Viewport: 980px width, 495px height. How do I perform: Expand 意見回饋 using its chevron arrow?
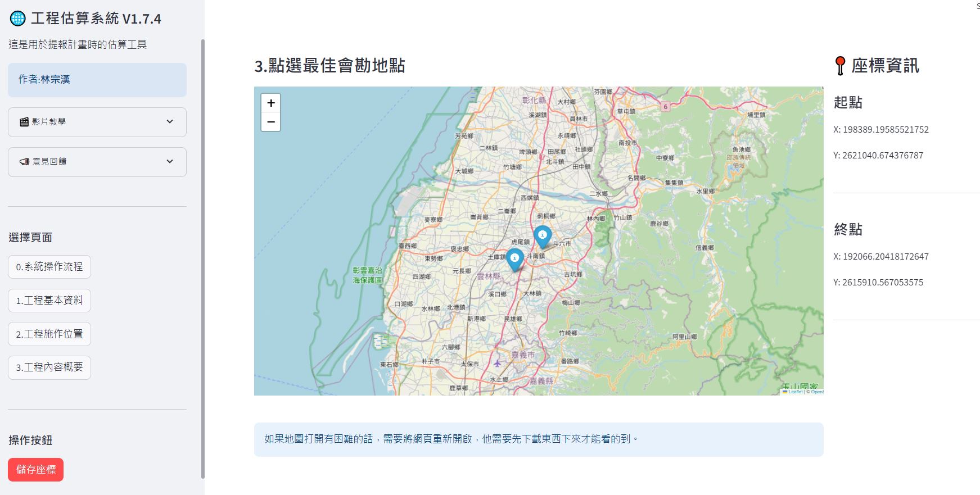[x=170, y=162]
